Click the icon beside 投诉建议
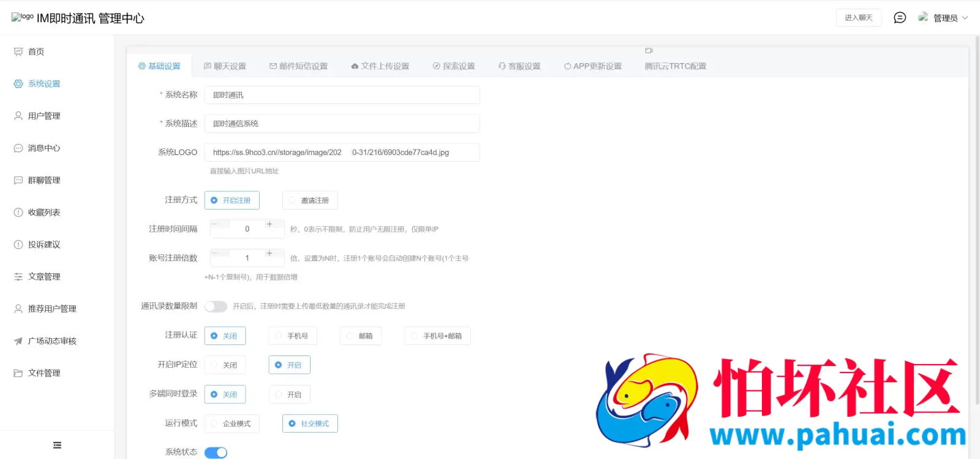This screenshot has height=459, width=980. pos(18,245)
